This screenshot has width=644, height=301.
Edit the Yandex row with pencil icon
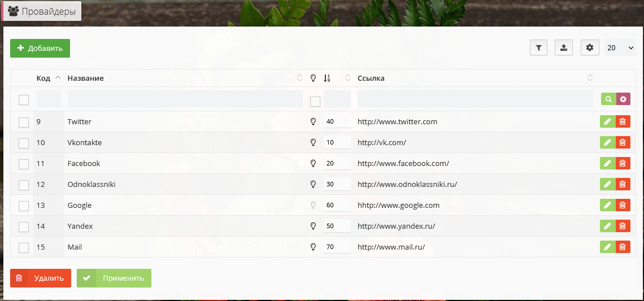pyautogui.click(x=607, y=226)
